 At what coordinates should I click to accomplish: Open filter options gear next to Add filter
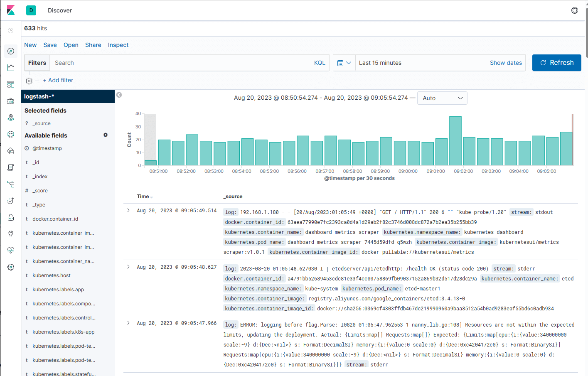coord(29,81)
